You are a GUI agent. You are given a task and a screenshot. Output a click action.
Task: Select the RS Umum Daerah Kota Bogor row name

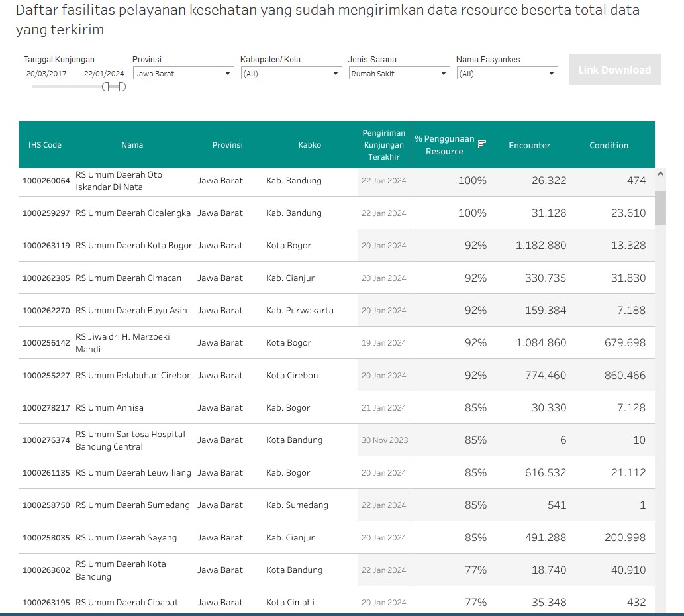click(x=134, y=245)
